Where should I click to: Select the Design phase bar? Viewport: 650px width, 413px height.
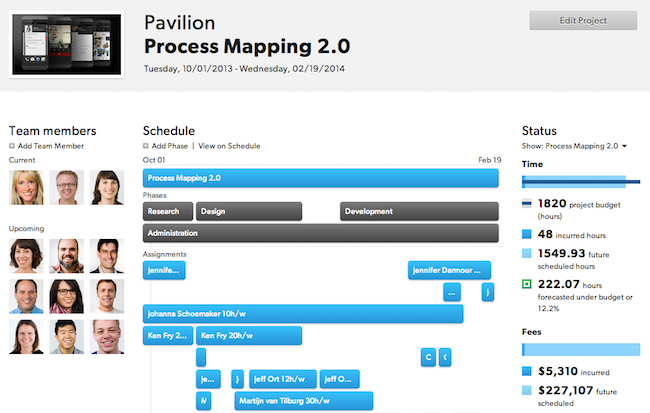(x=249, y=211)
